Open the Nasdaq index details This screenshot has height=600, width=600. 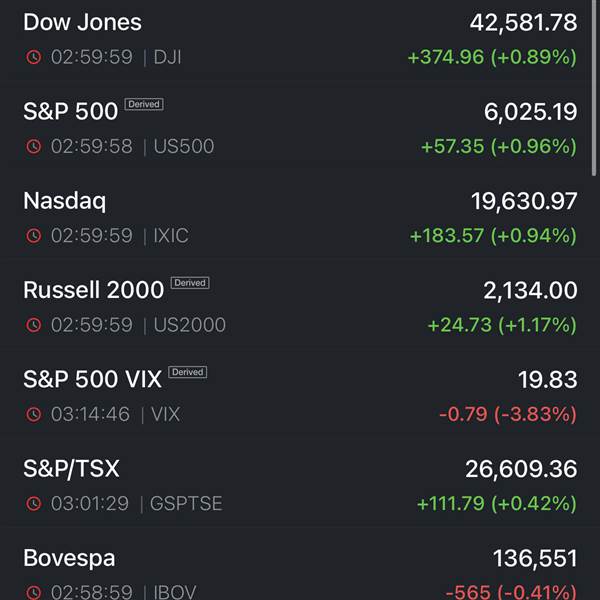point(300,218)
